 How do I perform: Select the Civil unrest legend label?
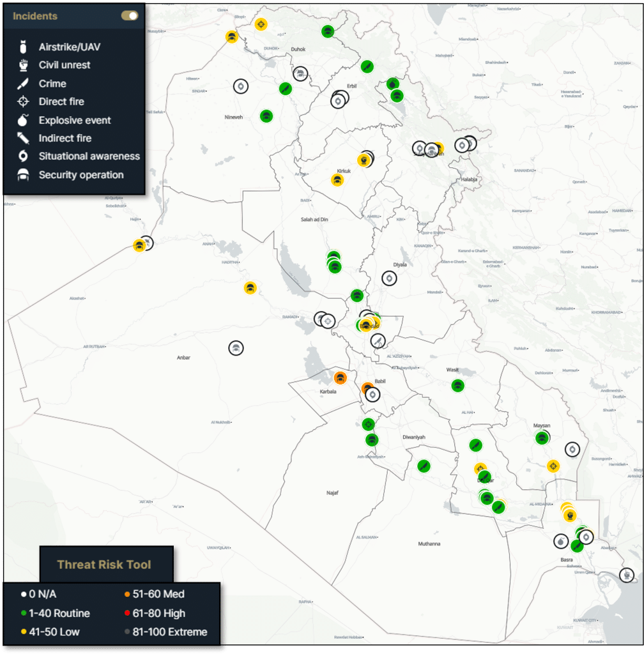click(x=65, y=65)
